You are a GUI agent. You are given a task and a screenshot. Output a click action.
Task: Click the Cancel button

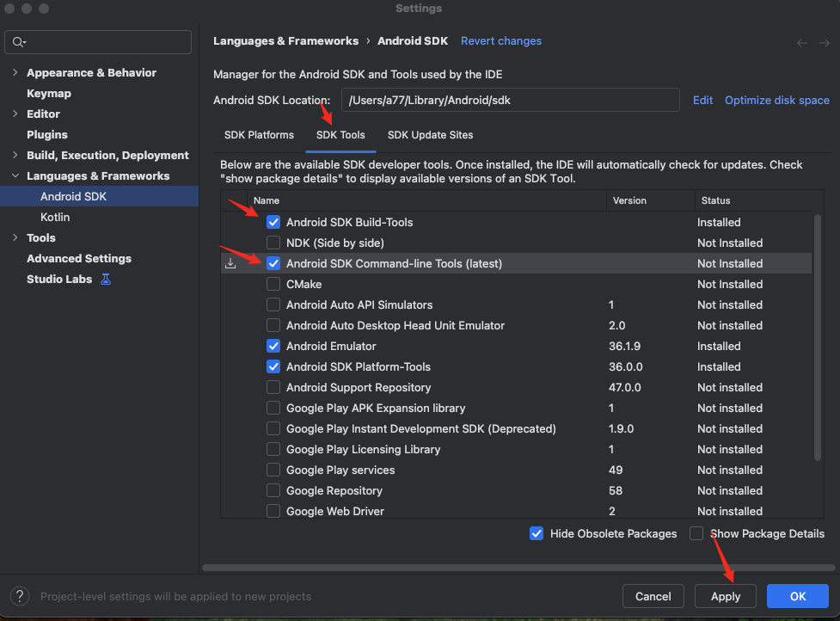(x=653, y=596)
